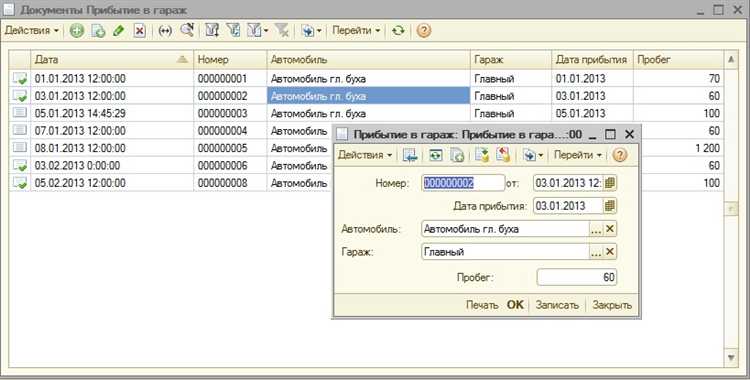Viewport: 750px width, 380px height.
Task: Set the date interval in list toolbar
Action: point(165,31)
